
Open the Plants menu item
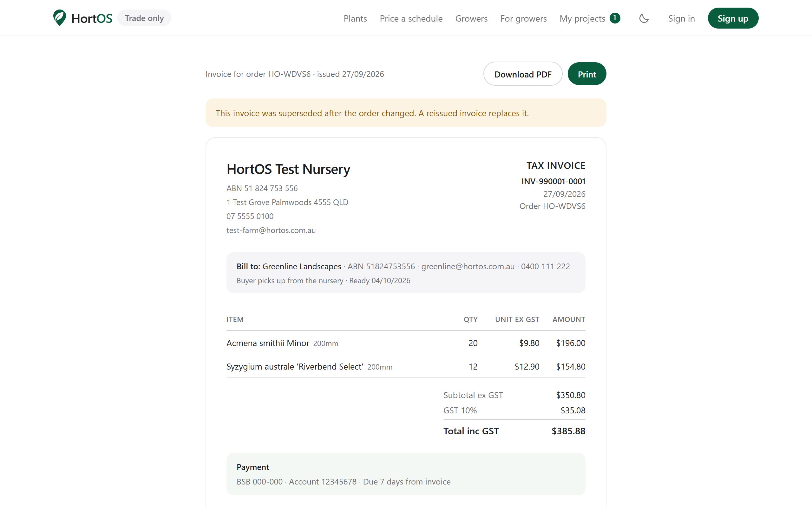click(x=355, y=18)
